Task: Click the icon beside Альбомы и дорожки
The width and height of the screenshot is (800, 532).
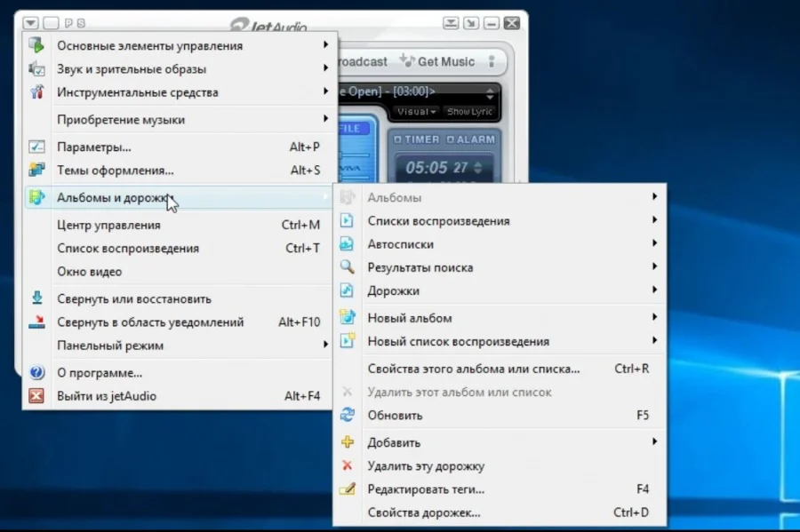Action: [36, 196]
